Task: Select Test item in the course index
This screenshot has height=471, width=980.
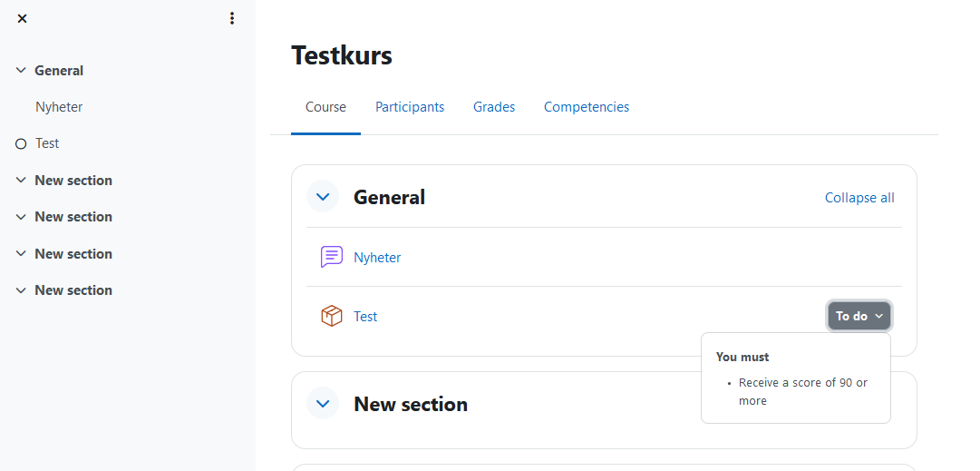Action: tap(47, 143)
